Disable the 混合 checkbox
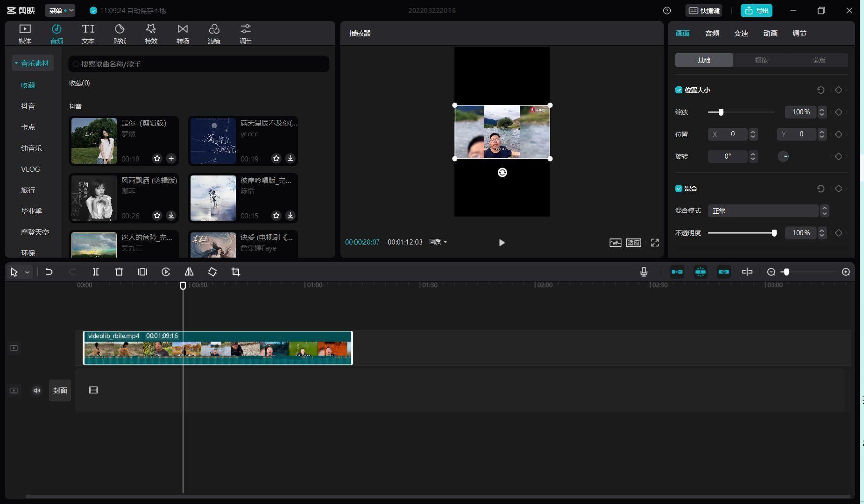The width and height of the screenshot is (864, 504). click(679, 189)
